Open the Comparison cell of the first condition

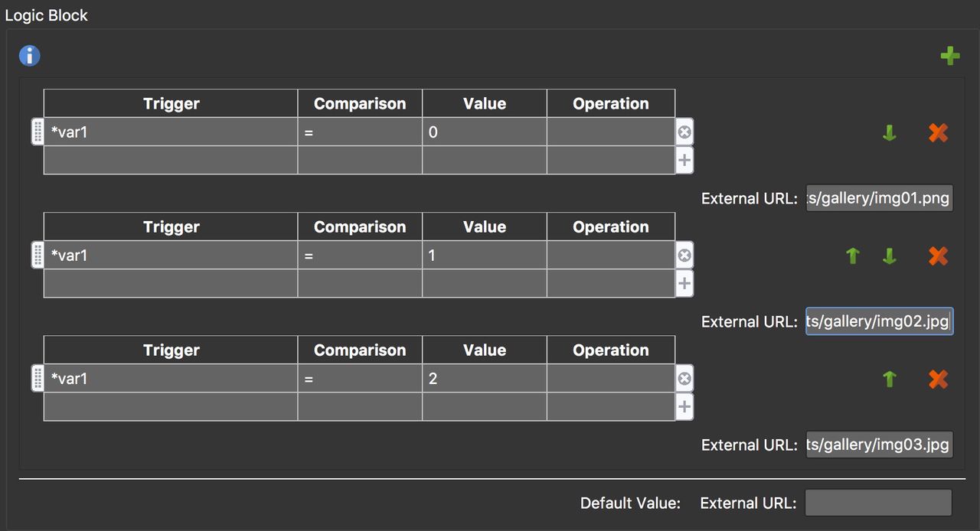pyautogui.click(x=359, y=132)
